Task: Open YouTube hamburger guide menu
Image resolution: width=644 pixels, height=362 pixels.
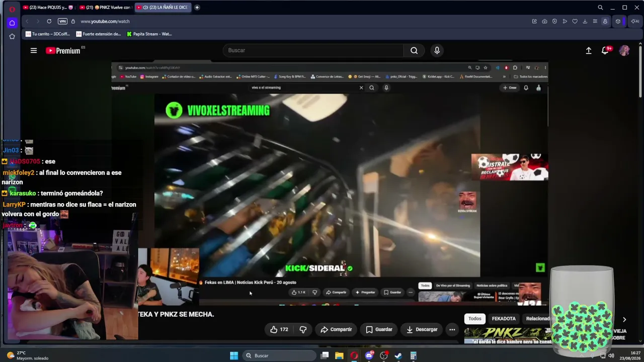Action: [34, 50]
